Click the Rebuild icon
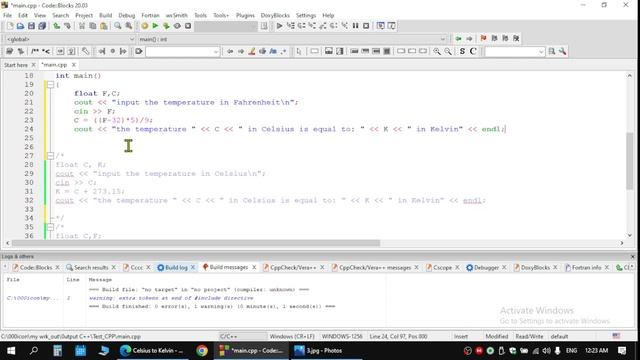Viewport: 640px width, 360px height. coord(177,26)
